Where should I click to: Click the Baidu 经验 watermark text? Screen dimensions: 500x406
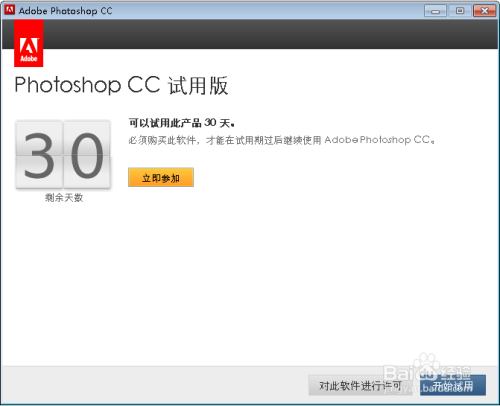tap(455, 372)
